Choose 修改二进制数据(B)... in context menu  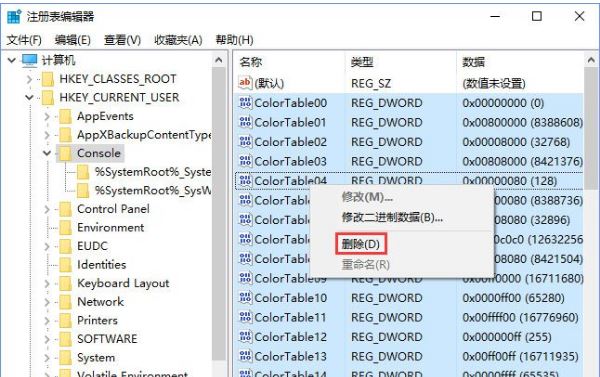(401, 218)
